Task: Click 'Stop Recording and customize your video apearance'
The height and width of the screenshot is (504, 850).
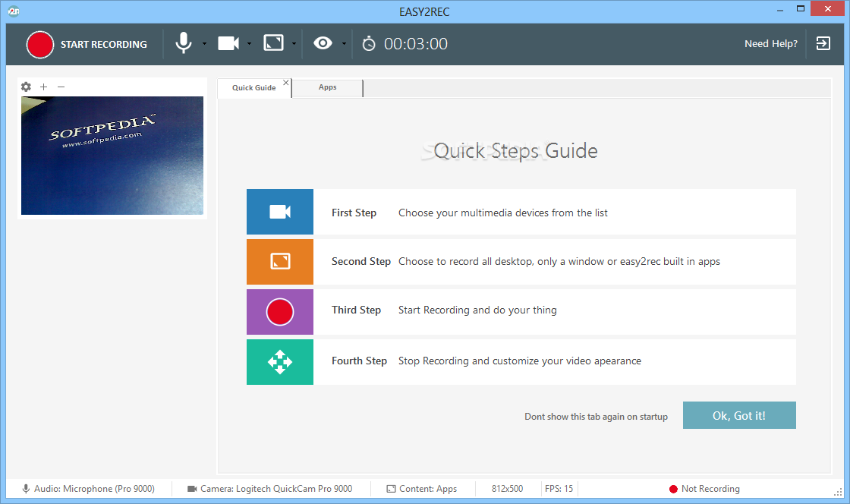Action: (x=520, y=361)
